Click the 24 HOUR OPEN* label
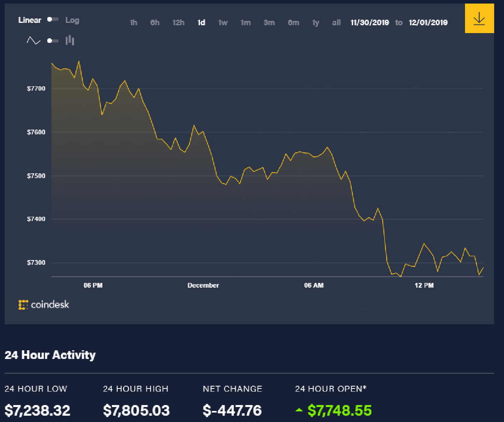 click(331, 389)
